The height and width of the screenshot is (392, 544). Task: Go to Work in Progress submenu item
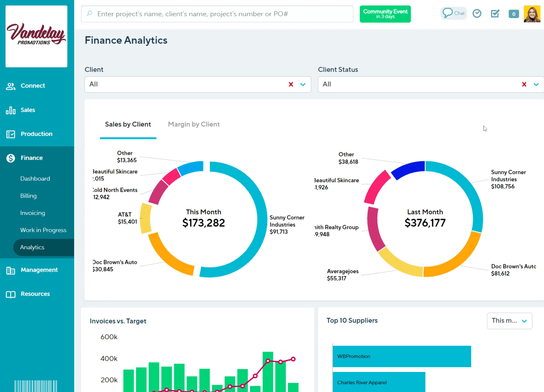coord(43,230)
